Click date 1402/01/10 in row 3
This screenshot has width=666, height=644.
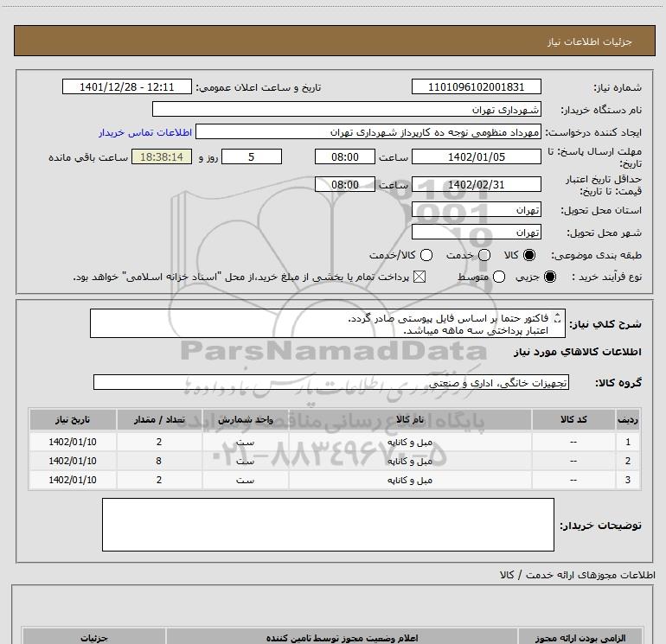click(73, 480)
